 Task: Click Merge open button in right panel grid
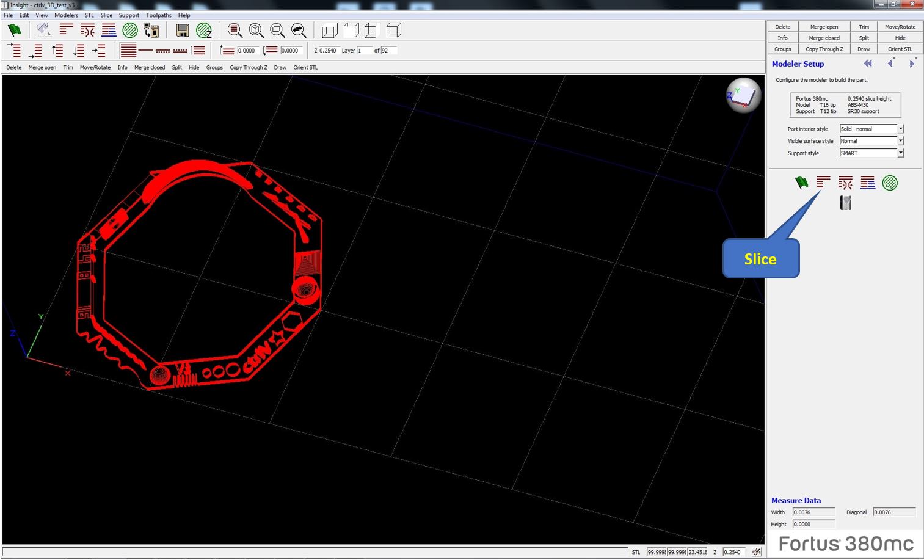click(824, 27)
